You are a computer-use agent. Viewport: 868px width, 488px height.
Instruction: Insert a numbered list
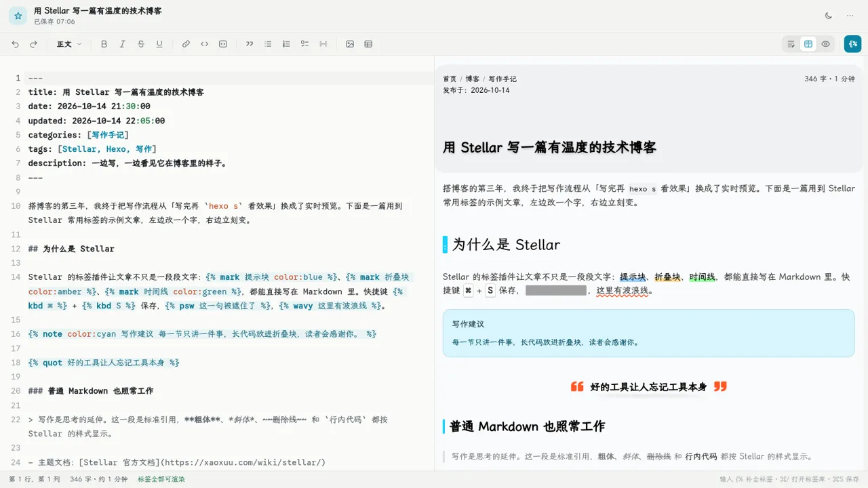click(x=286, y=44)
